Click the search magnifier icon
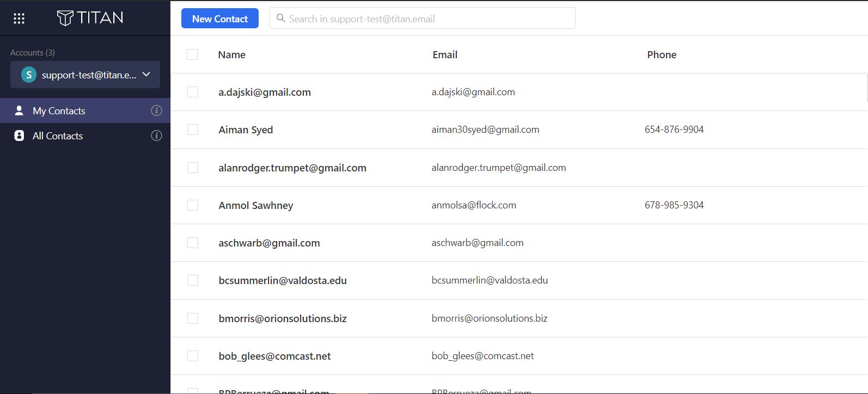 (x=281, y=19)
